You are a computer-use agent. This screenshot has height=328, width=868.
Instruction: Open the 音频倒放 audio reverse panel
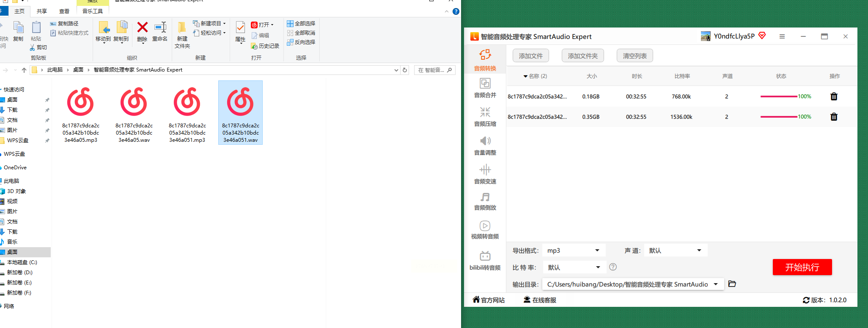pos(485,201)
